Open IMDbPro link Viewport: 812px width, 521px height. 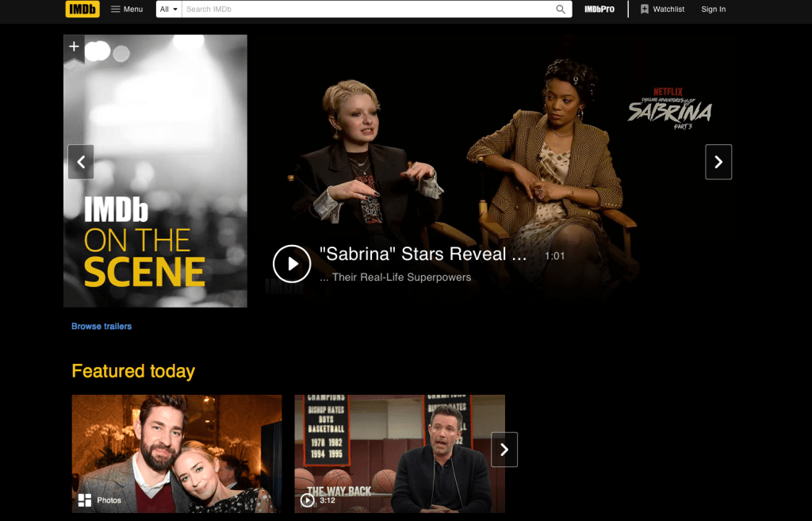[599, 9]
